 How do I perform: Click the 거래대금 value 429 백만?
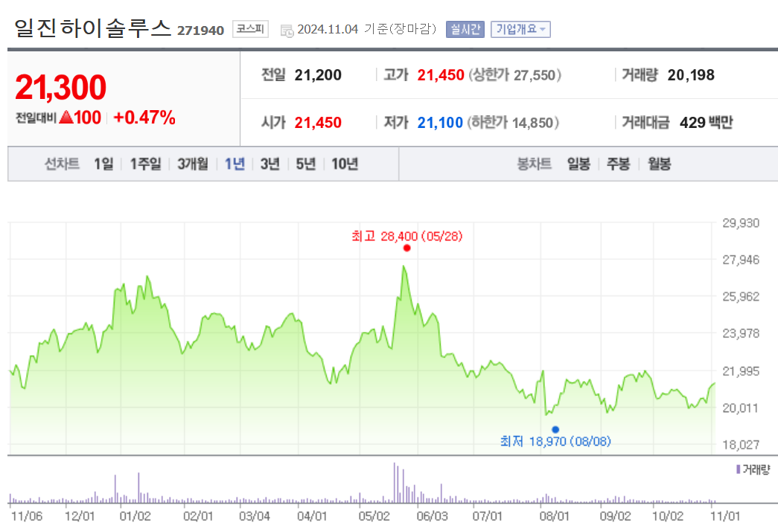tap(706, 123)
